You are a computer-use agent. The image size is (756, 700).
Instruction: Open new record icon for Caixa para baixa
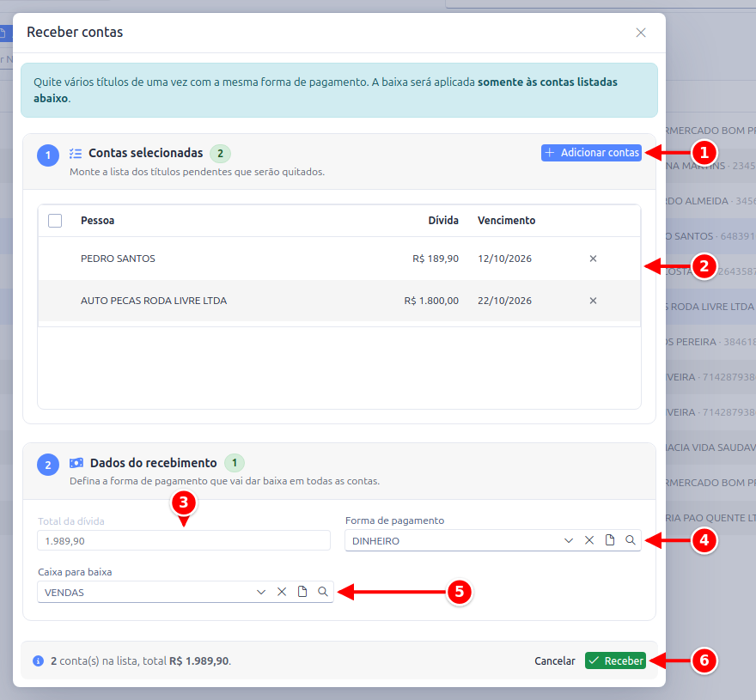tap(302, 592)
